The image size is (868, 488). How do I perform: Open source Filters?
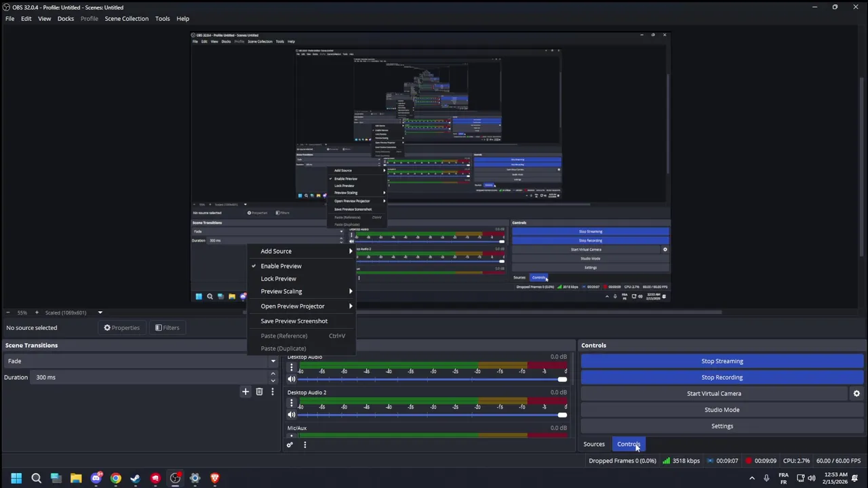(167, 328)
